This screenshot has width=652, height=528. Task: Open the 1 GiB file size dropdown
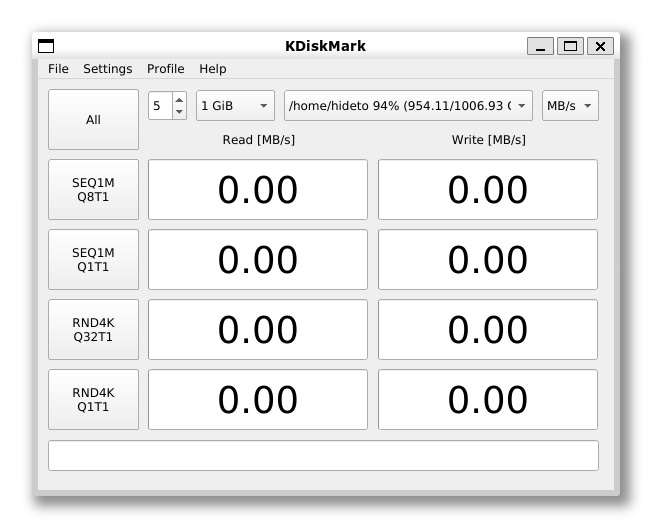[235, 106]
